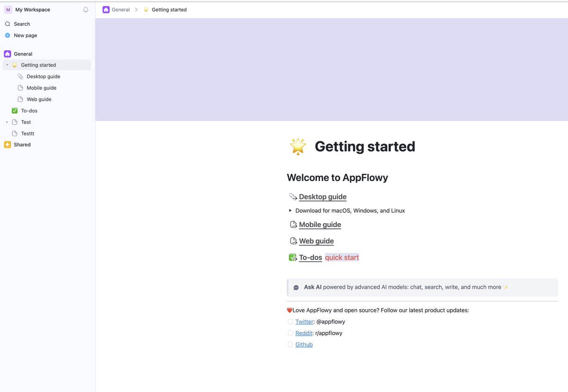
Task: Follow the Twitter hyperlink
Action: [x=304, y=322]
